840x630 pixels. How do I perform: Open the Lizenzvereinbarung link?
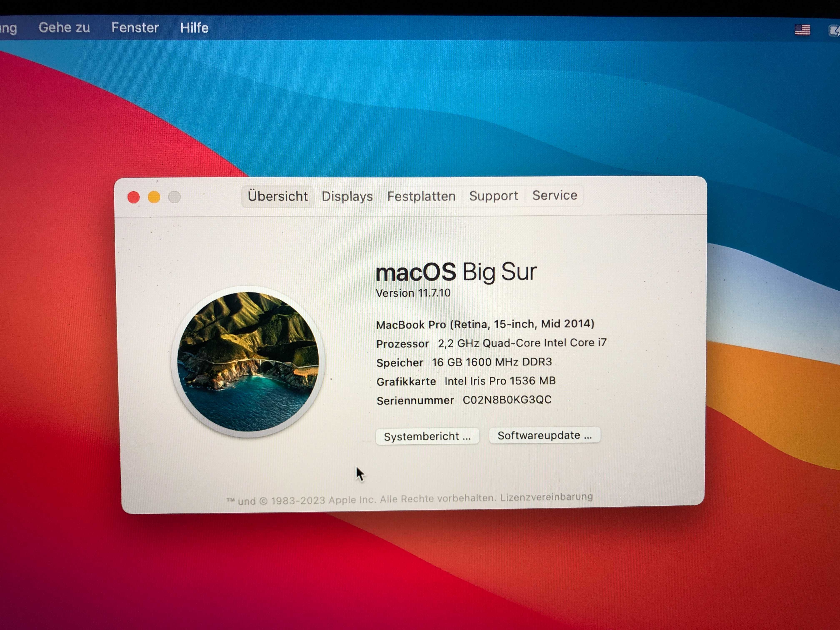[x=546, y=497]
